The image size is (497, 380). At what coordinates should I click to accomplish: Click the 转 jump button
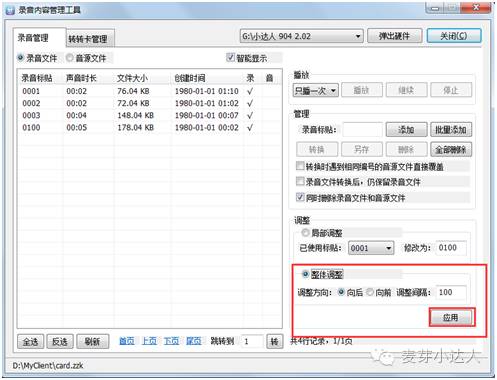point(274,342)
